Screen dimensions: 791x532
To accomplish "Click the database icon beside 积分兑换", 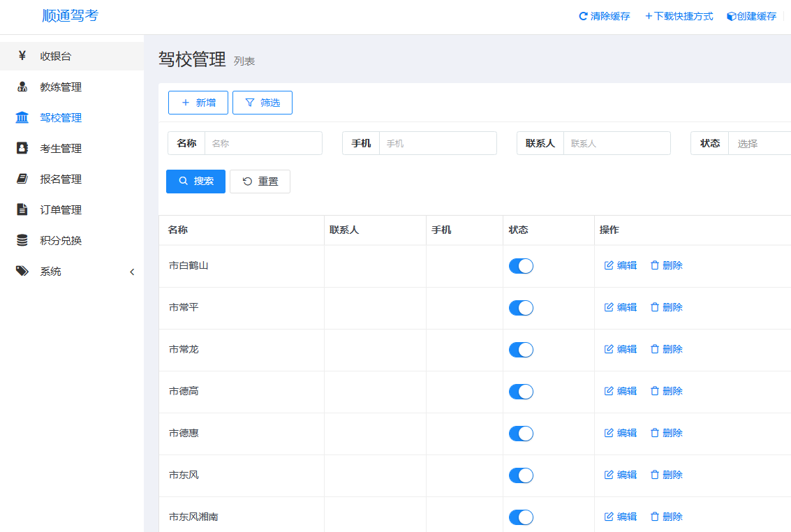I will pos(22,241).
